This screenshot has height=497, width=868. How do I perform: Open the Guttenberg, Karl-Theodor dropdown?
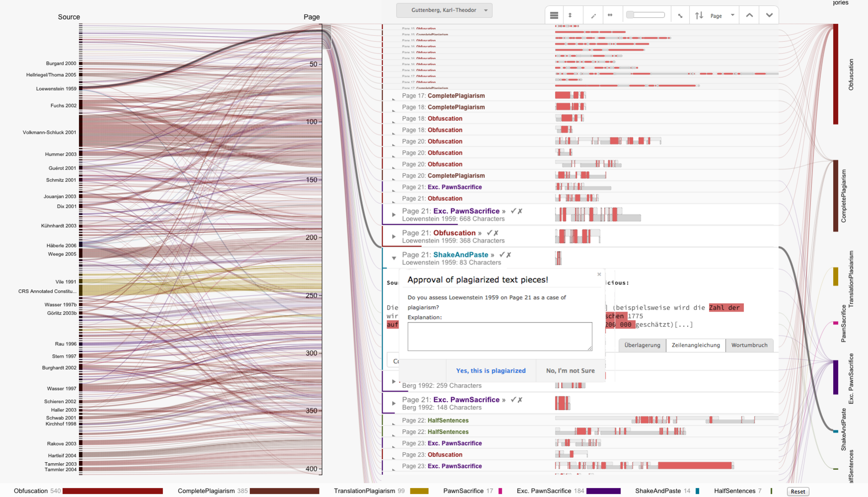pos(444,10)
